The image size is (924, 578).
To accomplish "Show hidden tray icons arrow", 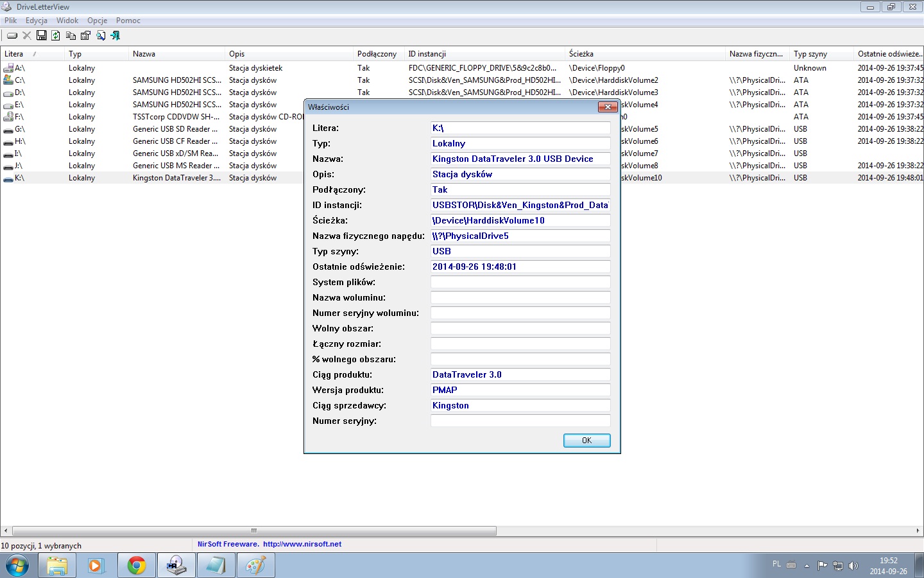I will pyautogui.click(x=807, y=566).
